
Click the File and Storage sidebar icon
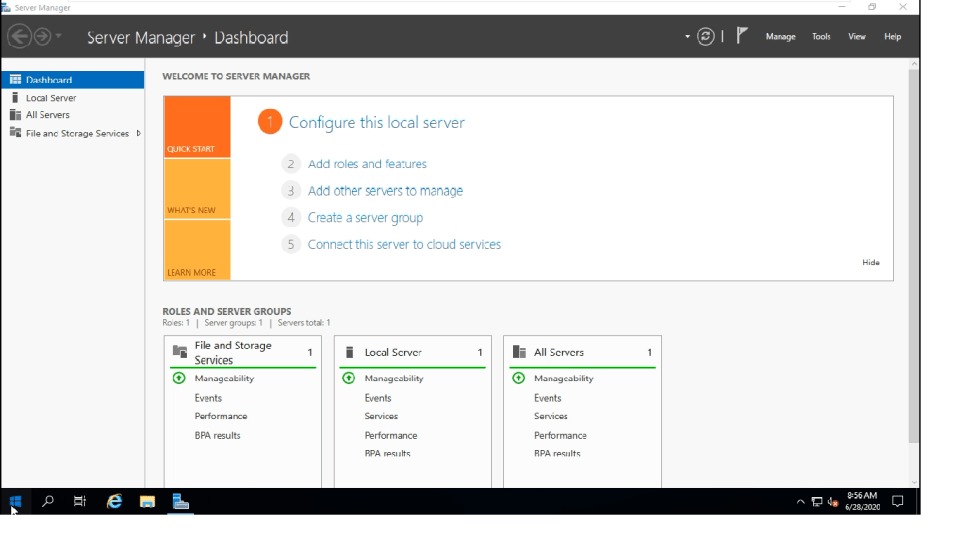[15, 132]
